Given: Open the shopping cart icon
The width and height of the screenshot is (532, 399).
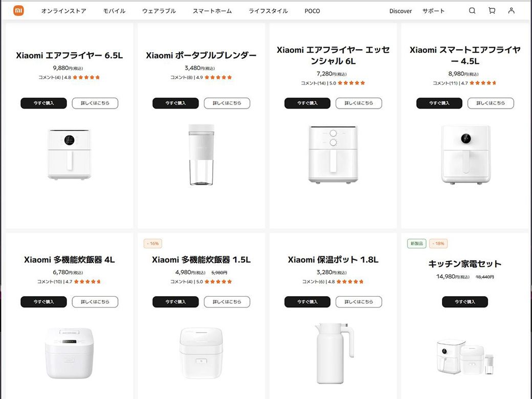Looking at the screenshot, I should [x=492, y=11].
